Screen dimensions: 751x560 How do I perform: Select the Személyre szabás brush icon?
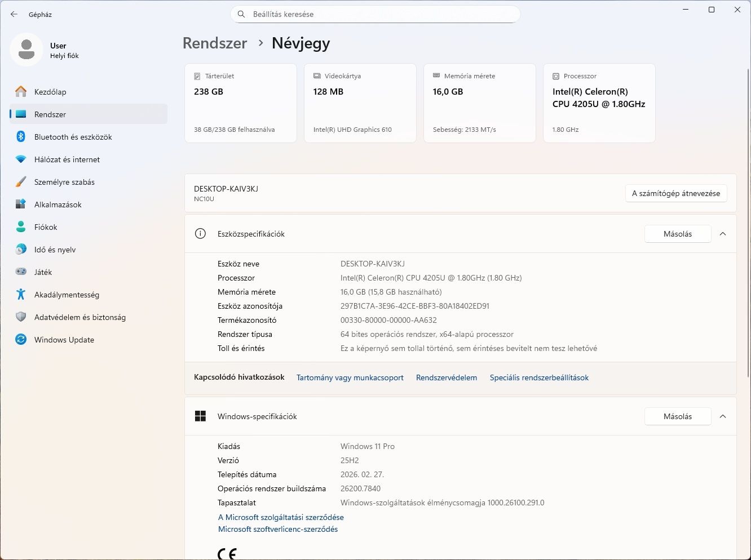[21, 182]
